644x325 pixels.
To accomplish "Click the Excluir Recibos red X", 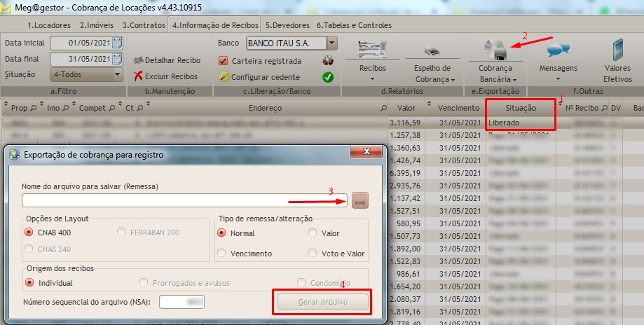I will (x=139, y=76).
